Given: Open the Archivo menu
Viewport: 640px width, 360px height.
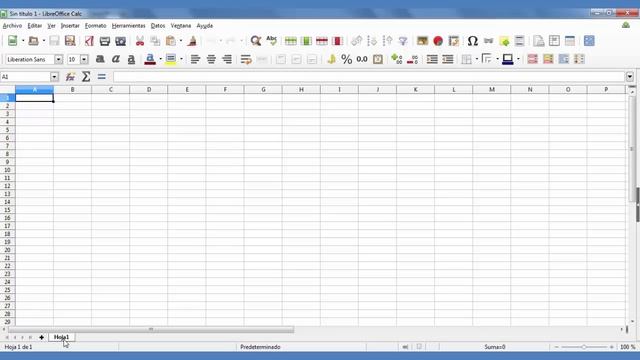Looking at the screenshot, I should coord(12,26).
